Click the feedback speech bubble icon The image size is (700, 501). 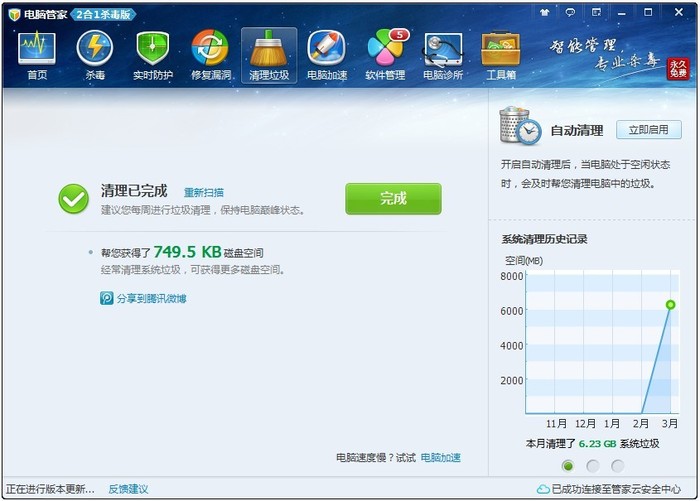(570, 13)
